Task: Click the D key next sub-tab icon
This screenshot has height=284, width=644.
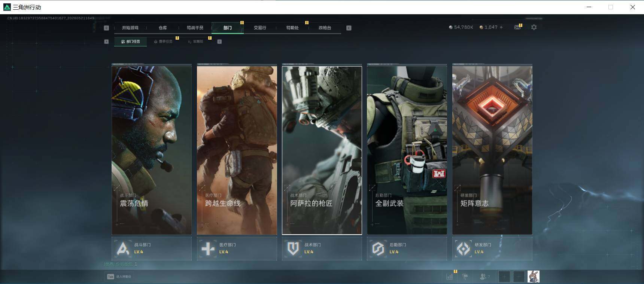Action: coord(219,42)
